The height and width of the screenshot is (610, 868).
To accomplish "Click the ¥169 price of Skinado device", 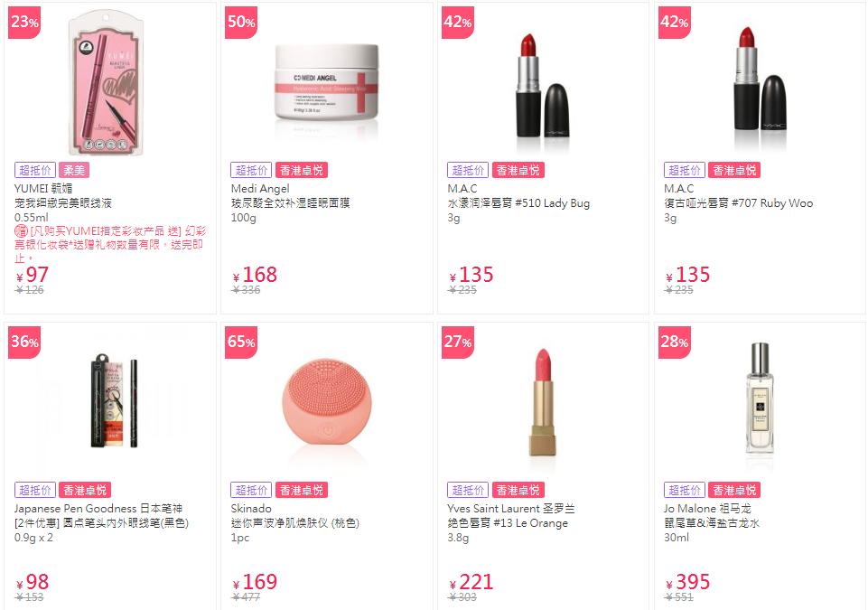I will point(255,582).
